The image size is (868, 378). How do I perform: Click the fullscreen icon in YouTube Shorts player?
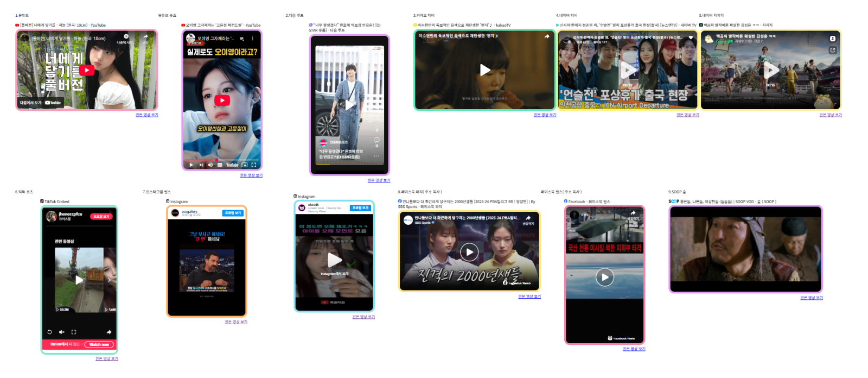(253, 165)
